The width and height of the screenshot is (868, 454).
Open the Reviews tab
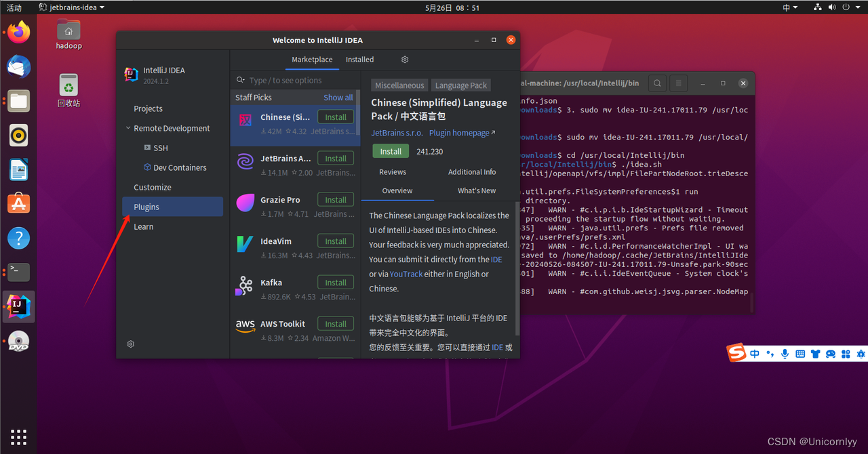(393, 172)
